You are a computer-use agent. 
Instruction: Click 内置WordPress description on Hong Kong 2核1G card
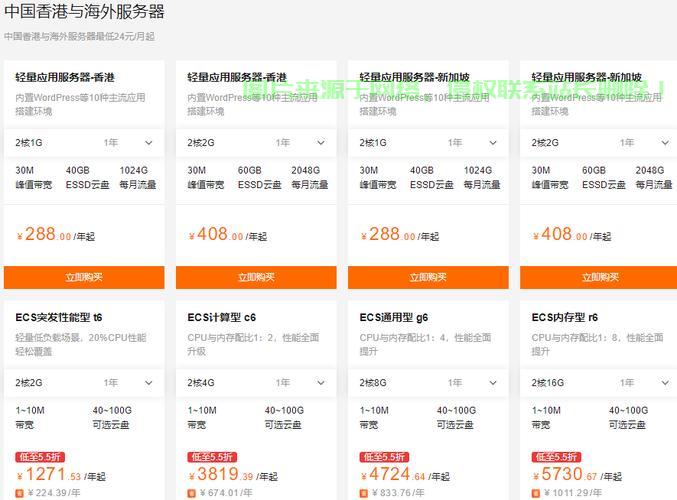[x=80, y=104]
